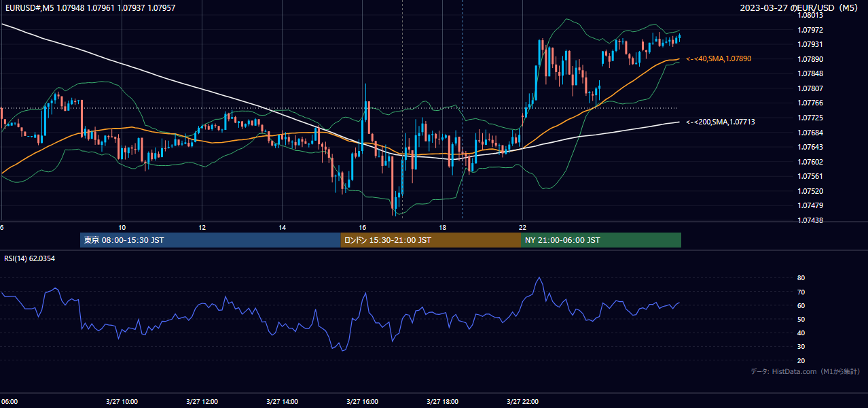This screenshot has height=408, width=868.
Task: Click hour marker 18 under price chart
Action: (x=442, y=227)
